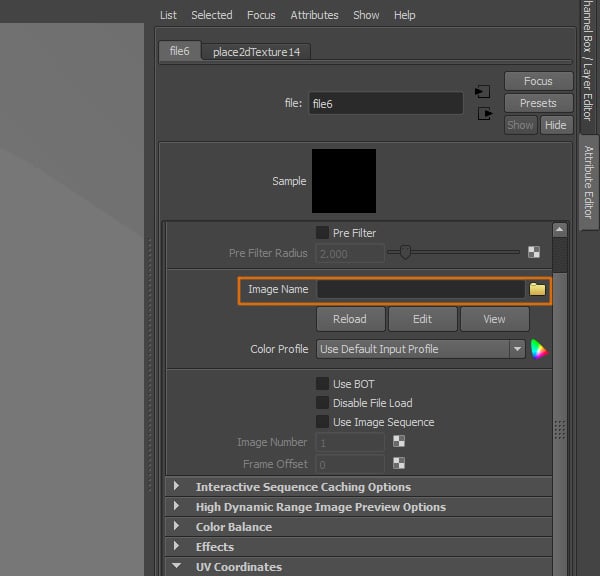The image size is (600, 576).
Task: Expand the Color Balance section
Action: [177, 527]
